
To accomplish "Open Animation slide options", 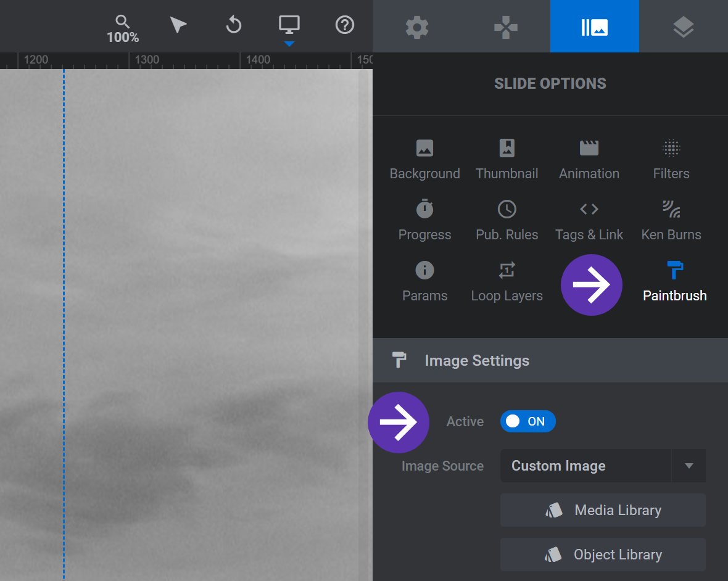I will [x=589, y=160].
